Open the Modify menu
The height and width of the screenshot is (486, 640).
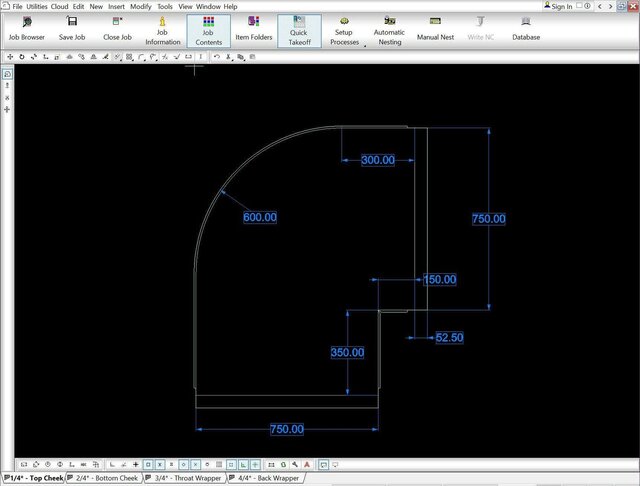coord(140,7)
